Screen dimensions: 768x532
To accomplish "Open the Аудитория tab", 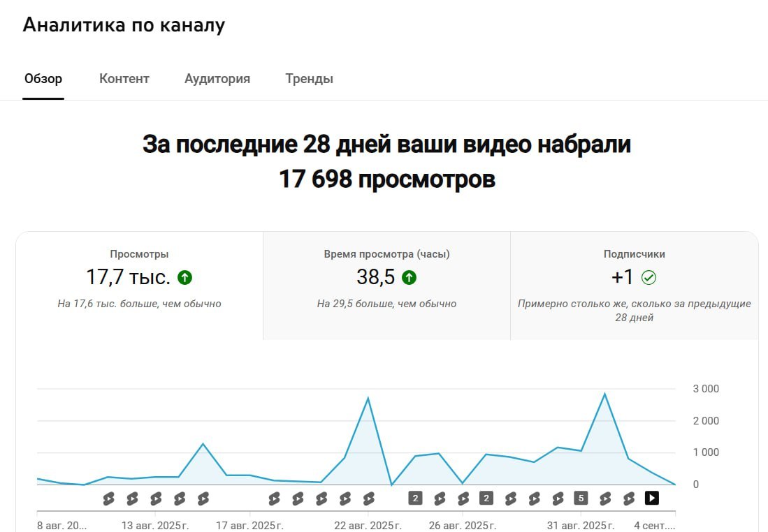I will pyautogui.click(x=217, y=79).
